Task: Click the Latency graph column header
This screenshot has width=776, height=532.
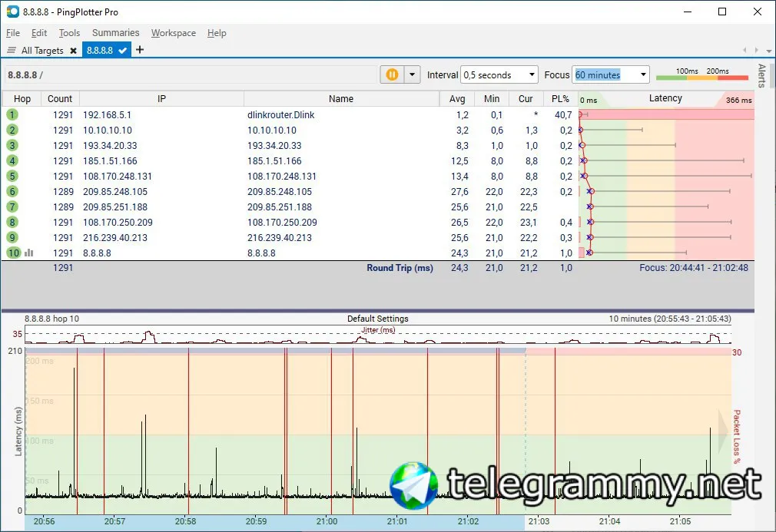Action: tap(665, 98)
